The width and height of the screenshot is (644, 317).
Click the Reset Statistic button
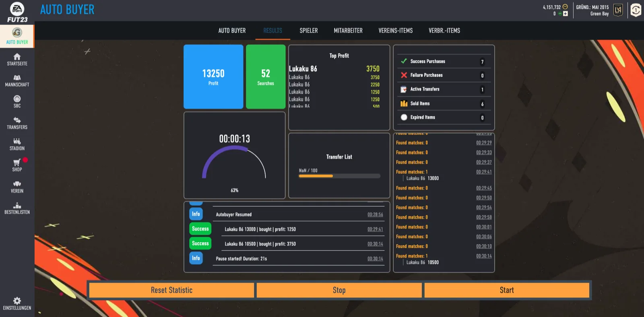pyautogui.click(x=171, y=290)
